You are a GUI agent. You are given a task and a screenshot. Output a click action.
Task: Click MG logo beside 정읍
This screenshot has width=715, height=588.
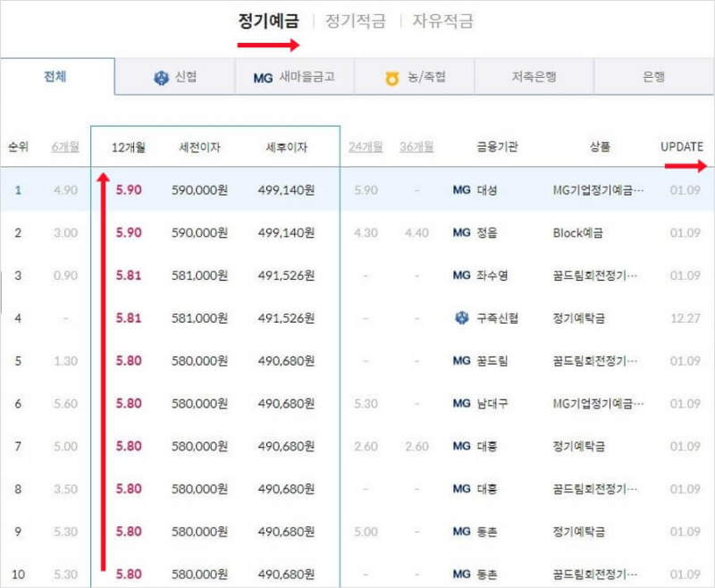(x=461, y=233)
